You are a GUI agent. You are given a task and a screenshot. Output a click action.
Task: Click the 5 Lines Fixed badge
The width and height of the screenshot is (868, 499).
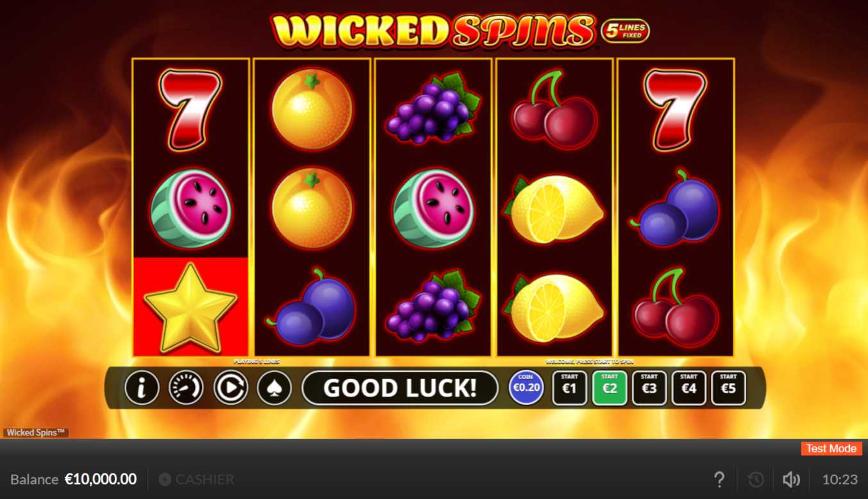[x=625, y=31]
